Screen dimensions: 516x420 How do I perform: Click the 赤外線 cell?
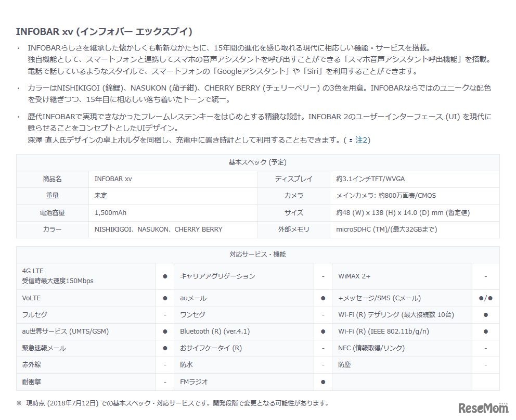coord(86,365)
